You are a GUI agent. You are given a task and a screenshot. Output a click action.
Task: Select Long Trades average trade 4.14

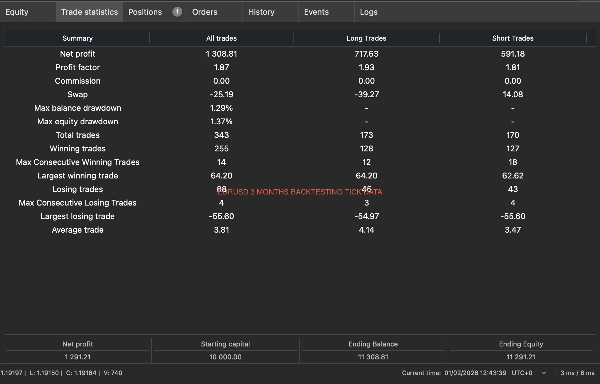click(366, 230)
